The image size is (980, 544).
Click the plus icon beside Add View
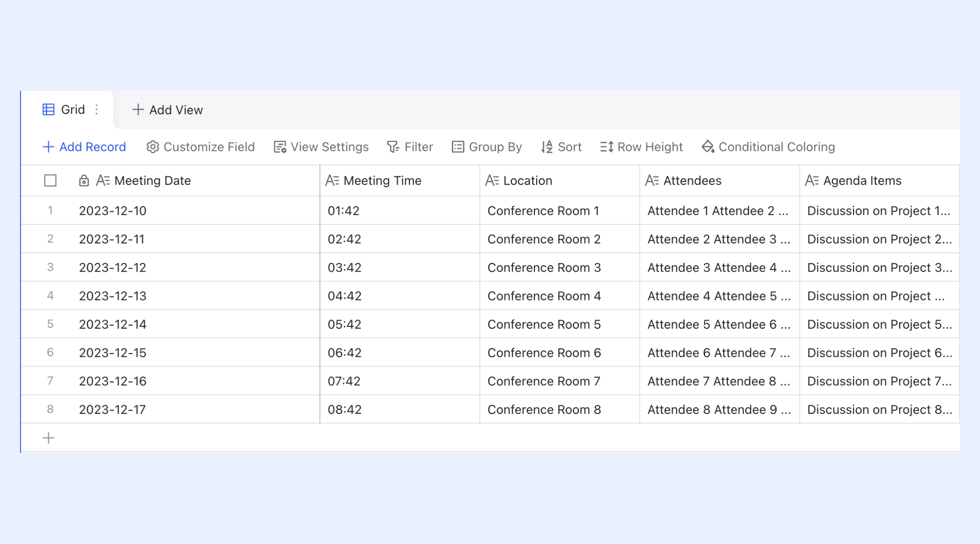pyautogui.click(x=138, y=110)
